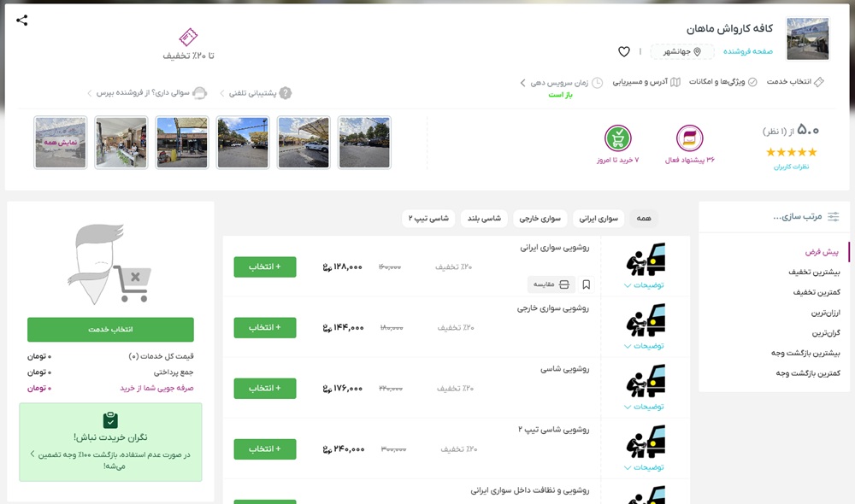This screenshot has height=504, width=855.
Task: Click the guarantee clipboard check icon
Action: 110,420
